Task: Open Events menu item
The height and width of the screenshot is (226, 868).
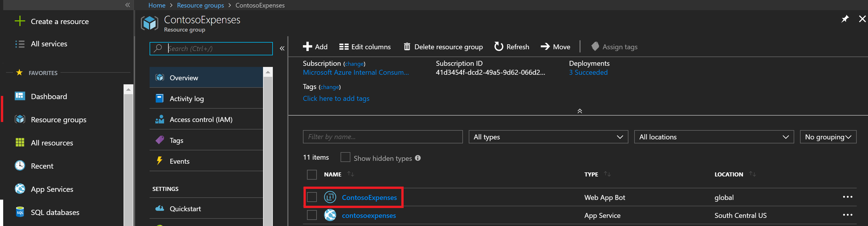Action: click(x=206, y=161)
